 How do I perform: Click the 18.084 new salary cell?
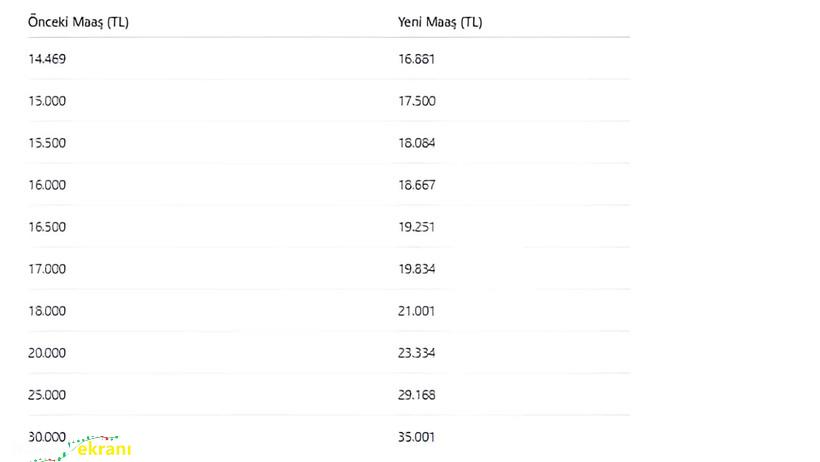417,143
